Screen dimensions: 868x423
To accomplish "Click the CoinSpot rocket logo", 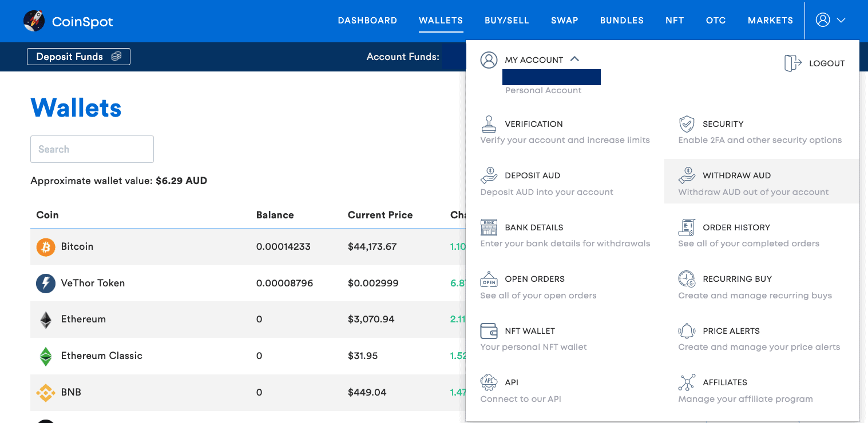I will (34, 21).
